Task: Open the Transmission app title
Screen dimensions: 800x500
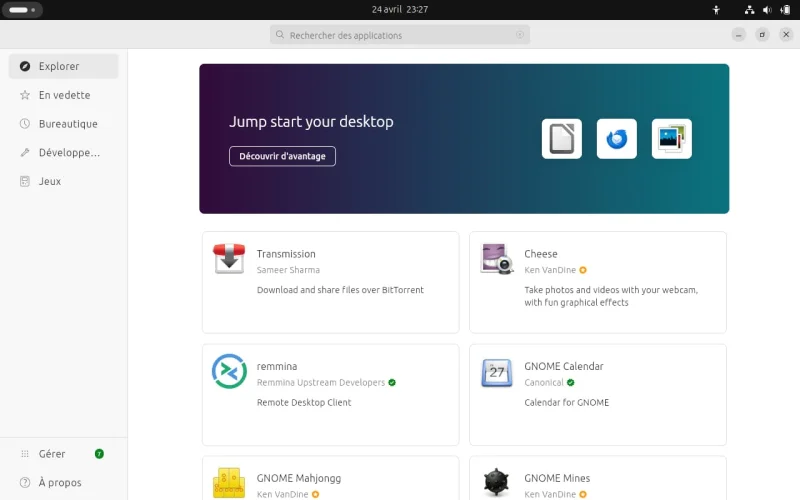Action: point(286,254)
